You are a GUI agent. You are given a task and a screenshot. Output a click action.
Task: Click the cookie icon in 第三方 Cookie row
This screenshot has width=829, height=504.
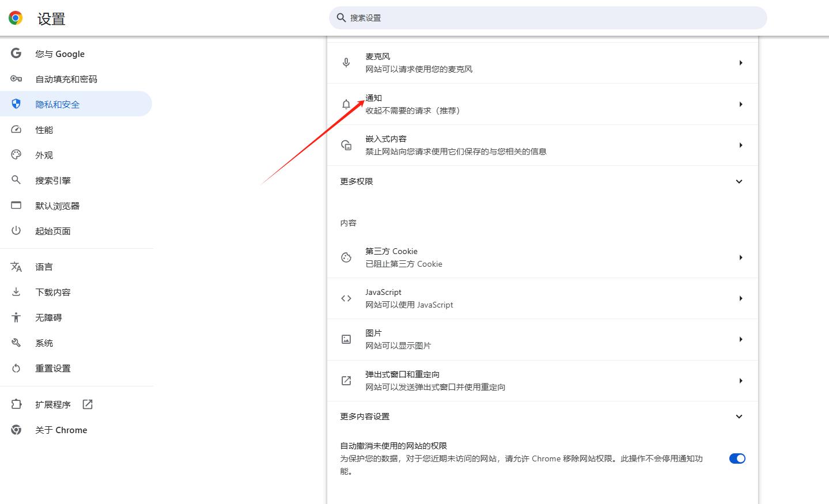click(346, 257)
